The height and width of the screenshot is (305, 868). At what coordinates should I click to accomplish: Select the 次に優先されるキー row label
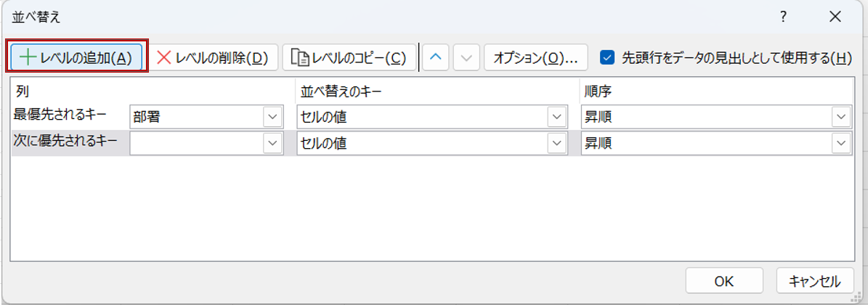(67, 142)
